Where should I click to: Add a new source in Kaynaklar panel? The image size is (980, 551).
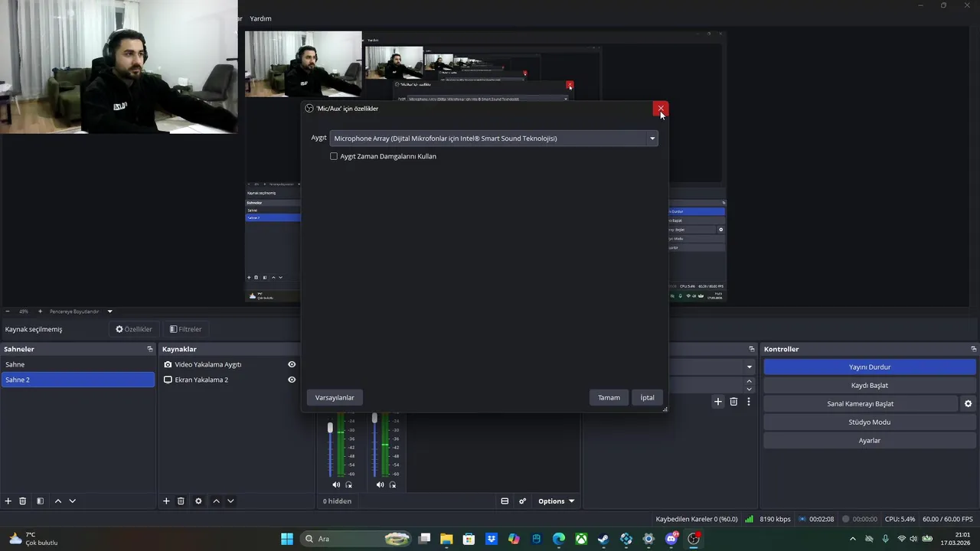pyautogui.click(x=166, y=501)
